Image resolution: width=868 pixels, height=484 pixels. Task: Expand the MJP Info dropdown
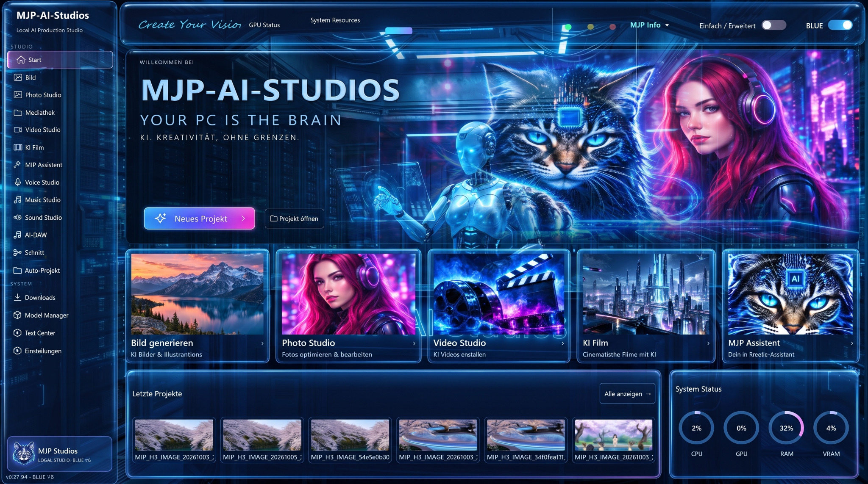click(x=649, y=25)
